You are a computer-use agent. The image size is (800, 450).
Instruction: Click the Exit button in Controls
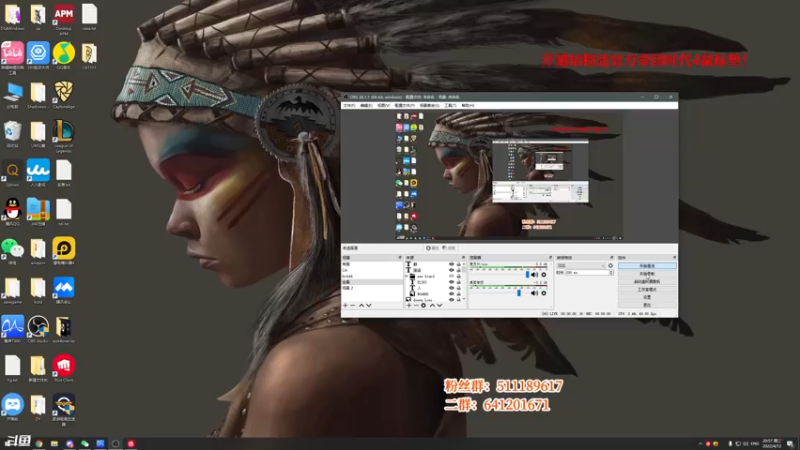[647, 305]
